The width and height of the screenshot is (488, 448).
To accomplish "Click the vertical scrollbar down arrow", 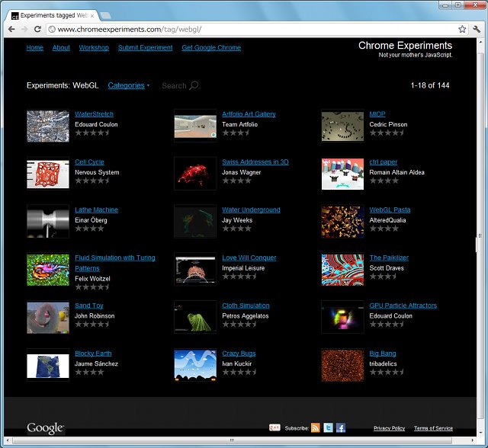I will tap(480, 432).
